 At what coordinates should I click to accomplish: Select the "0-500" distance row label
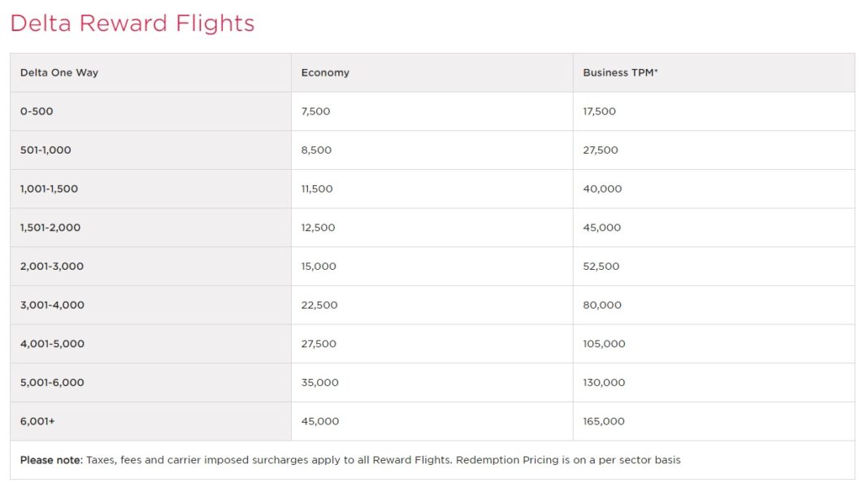click(x=37, y=111)
